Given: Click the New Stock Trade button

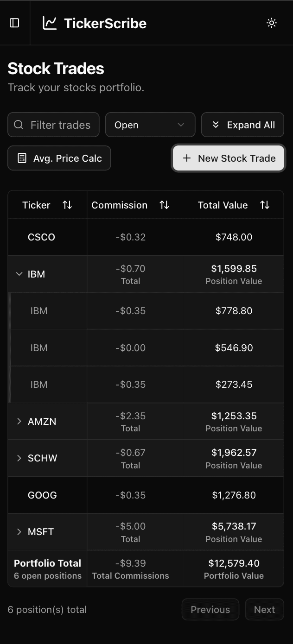Looking at the screenshot, I should pos(228,158).
